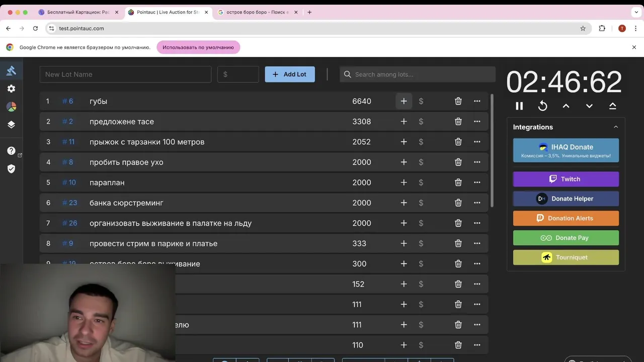Screen dimensions: 644x362
Task: Collapse the Integrations panel
Action: coord(616,127)
